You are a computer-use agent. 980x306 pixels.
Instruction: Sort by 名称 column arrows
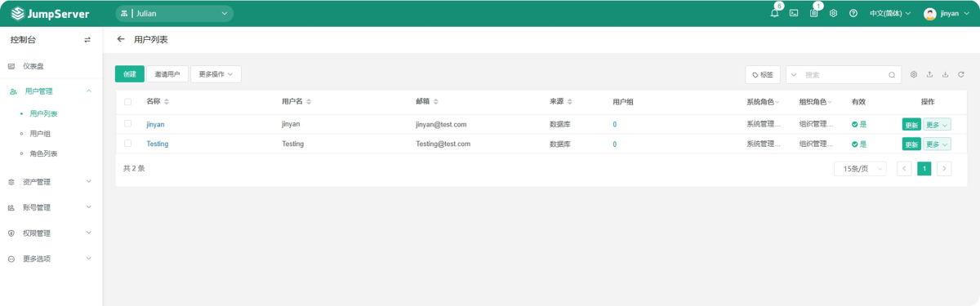(167, 102)
